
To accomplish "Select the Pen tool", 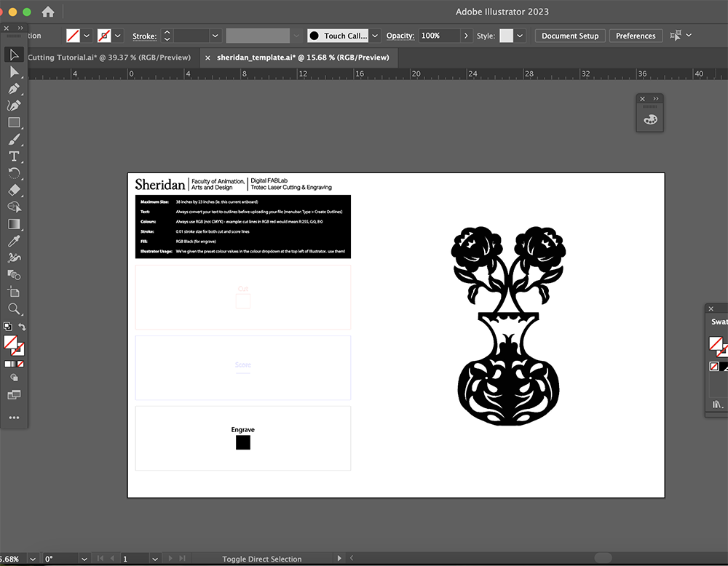I will pos(13,89).
